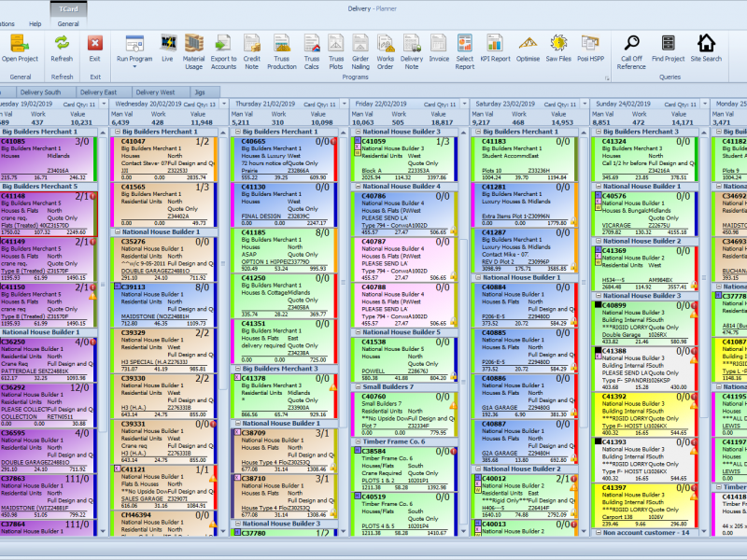Open Saturday 23/02/2019 column dropdown
Viewport: 747px width, 560px height.
(x=585, y=104)
